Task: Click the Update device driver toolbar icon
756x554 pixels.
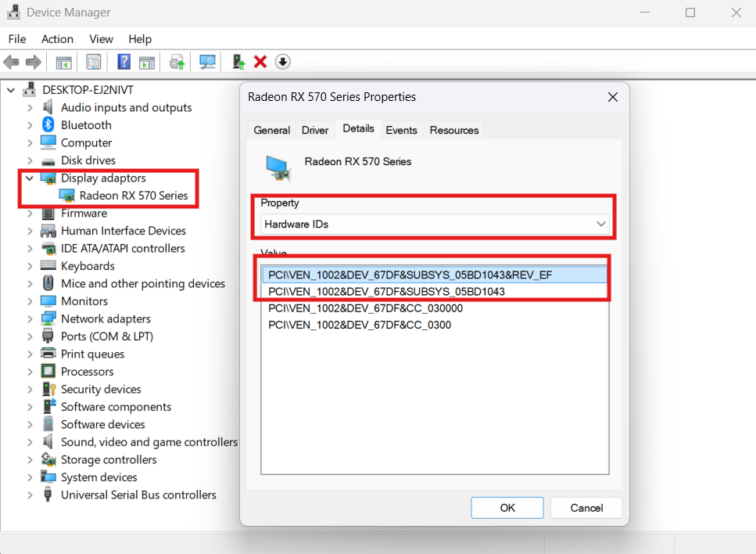Action: click(238, 62)
